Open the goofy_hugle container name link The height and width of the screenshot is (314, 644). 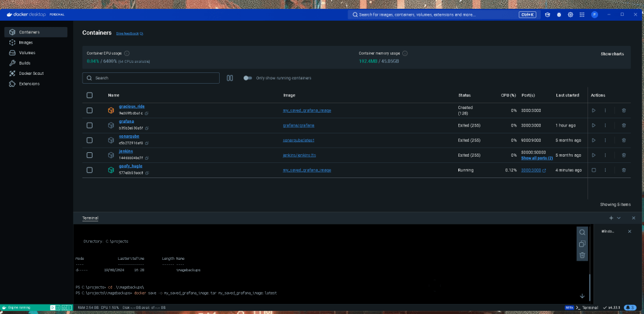click(x=130, y=166)
